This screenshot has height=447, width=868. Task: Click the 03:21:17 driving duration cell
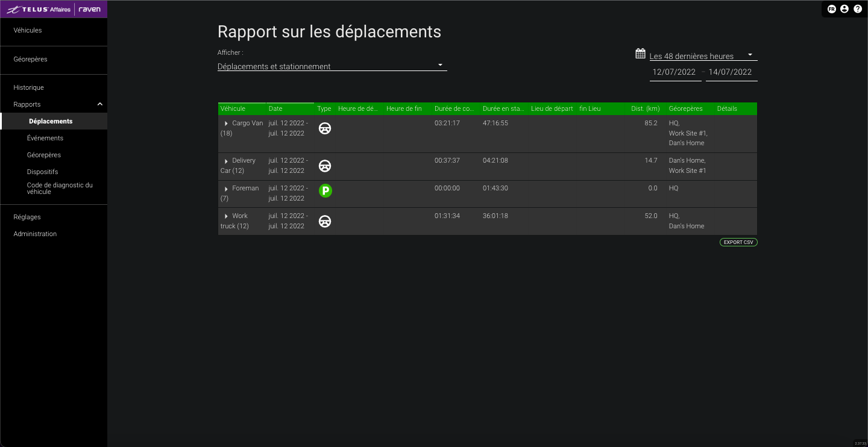447,123
